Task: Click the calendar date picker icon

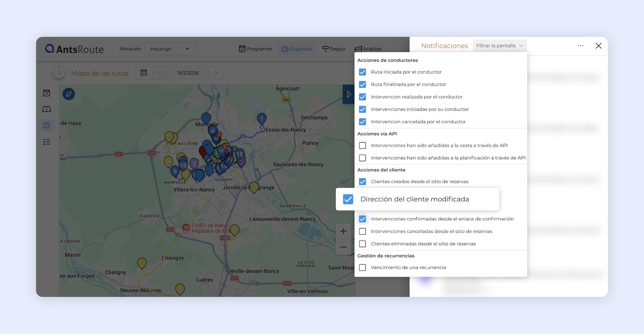Action: point(144,73)
